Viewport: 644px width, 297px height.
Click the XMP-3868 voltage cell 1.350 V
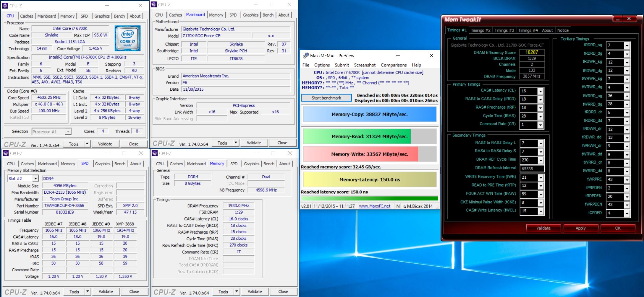125,276
